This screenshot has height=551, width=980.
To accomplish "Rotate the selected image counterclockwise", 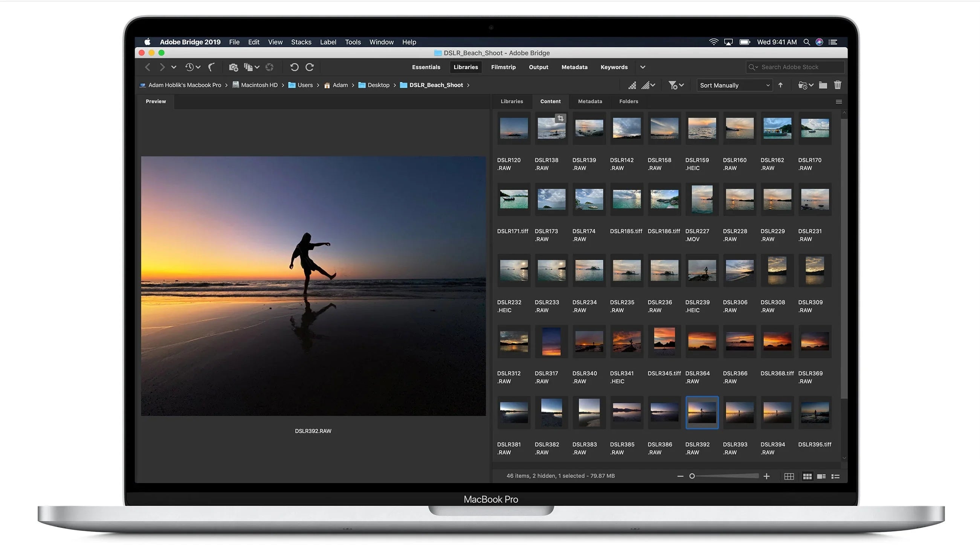I will pyautogui.click(x=294, y=67).
